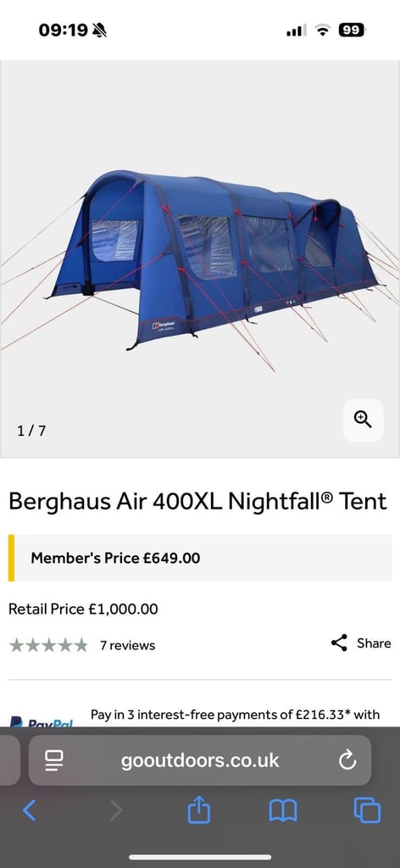Image resolution: width=400 pixels, height=868 pixels.
Task: Tap the Member's Price £649.00 banner
Action: tap(200, 558)
